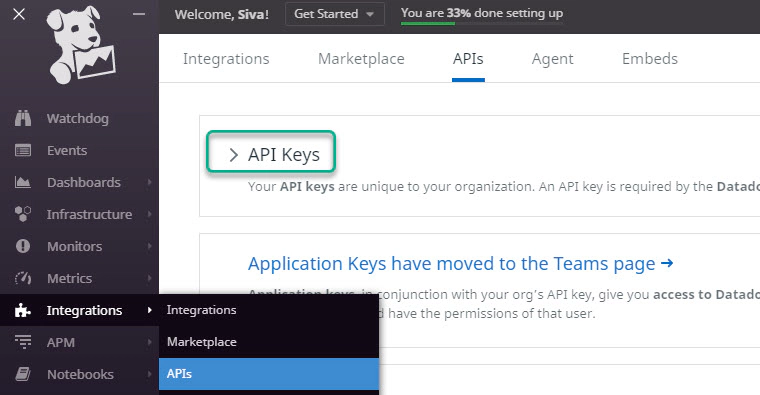Switch to the Agent tab
Screen dimensions: 760x395
553,59
